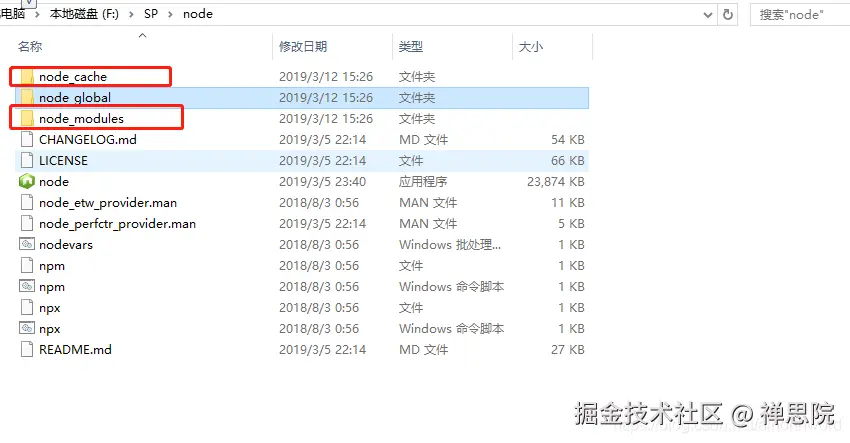Expand the chevron after SP in path
Viewport: 850px width, 443px height.
click(170, 15)
